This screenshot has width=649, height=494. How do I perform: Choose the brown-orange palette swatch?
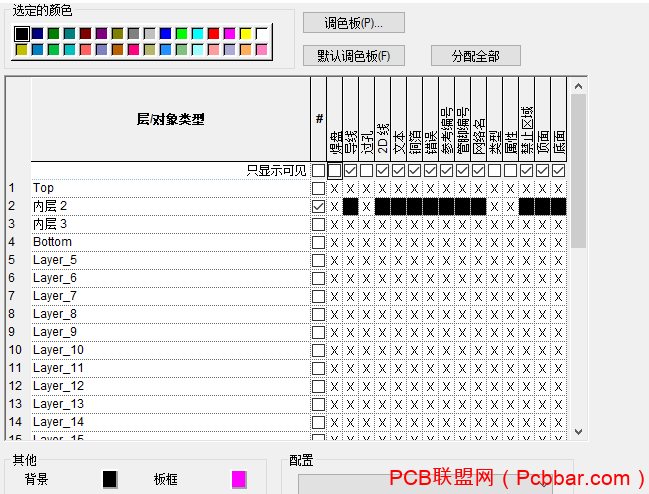click(x=118, y=50)
